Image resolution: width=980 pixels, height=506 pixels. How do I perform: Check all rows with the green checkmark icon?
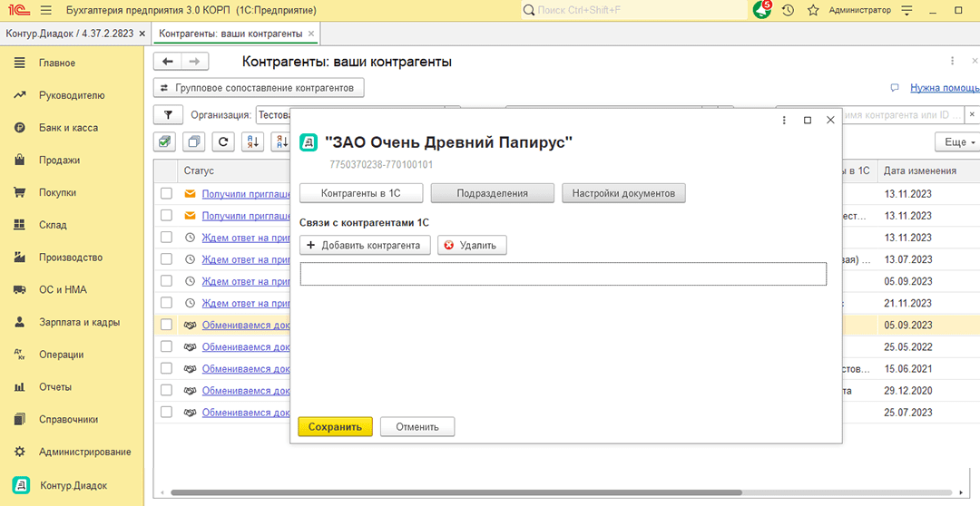(164, 141)
